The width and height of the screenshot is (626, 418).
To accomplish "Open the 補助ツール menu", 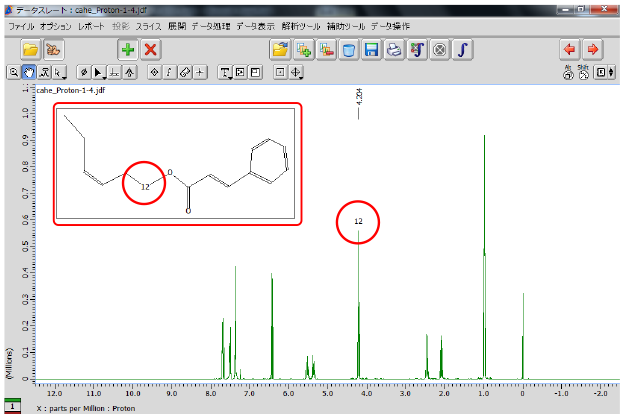I will tap(346, 26).
